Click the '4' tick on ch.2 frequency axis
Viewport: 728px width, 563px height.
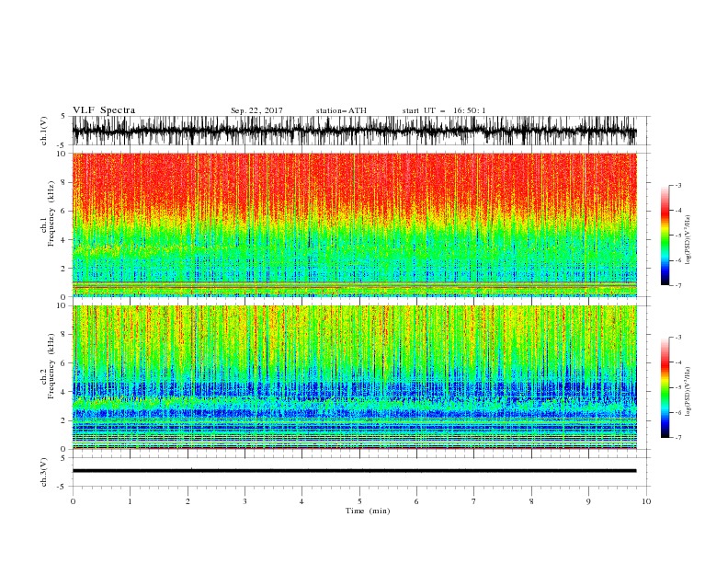click(x=64, y=392)
